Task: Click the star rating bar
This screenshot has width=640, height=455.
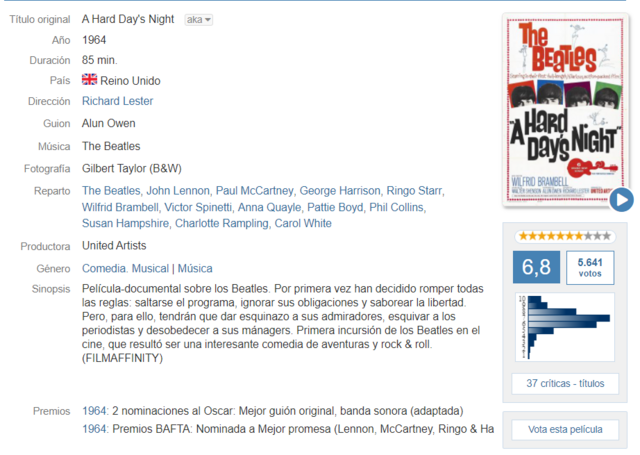Action: click(565, 236)
